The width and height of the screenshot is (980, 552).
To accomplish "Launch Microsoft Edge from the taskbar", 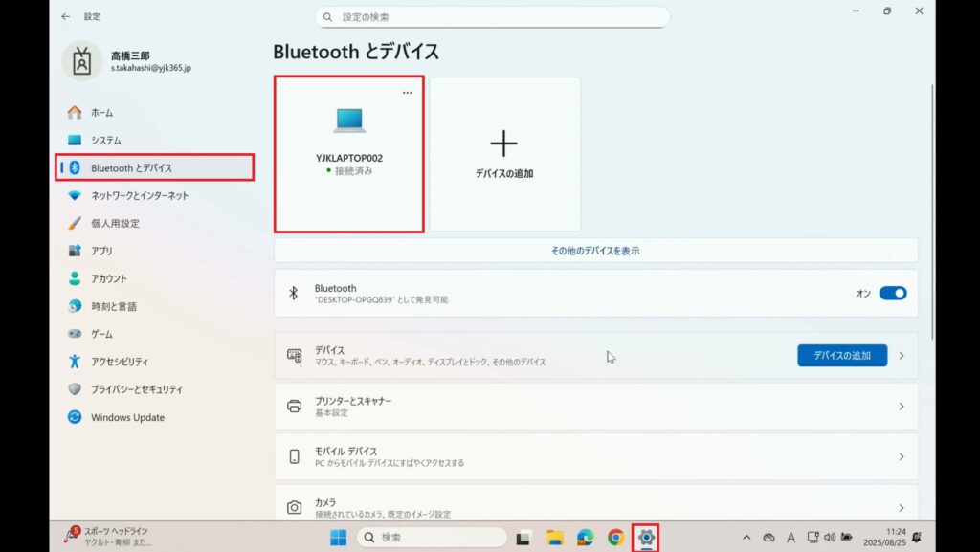I will click(x=585, y=538).
